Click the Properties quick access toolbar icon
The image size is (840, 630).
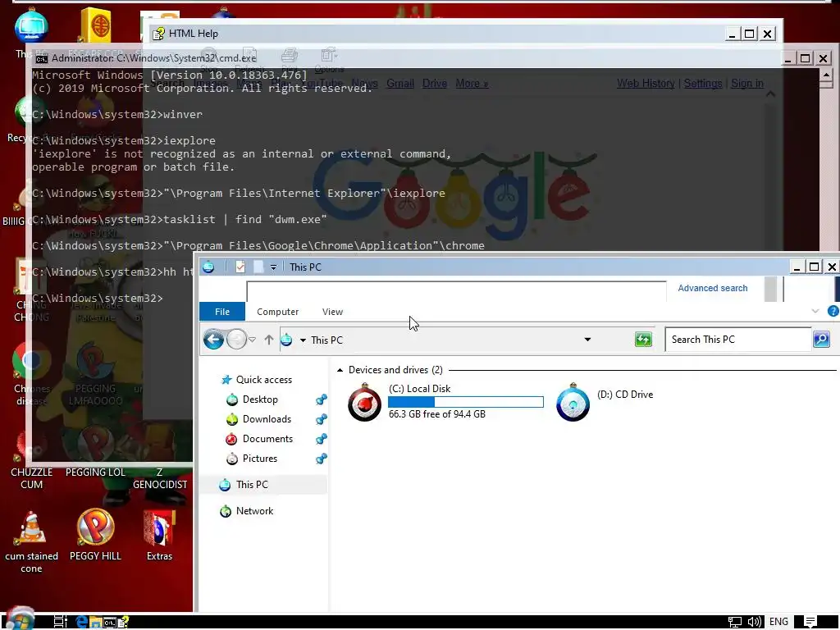[240, 267]
